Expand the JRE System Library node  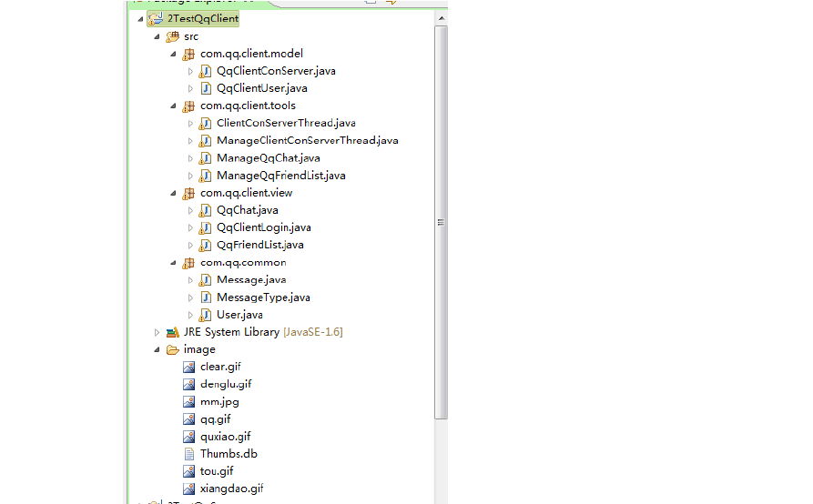158,333
